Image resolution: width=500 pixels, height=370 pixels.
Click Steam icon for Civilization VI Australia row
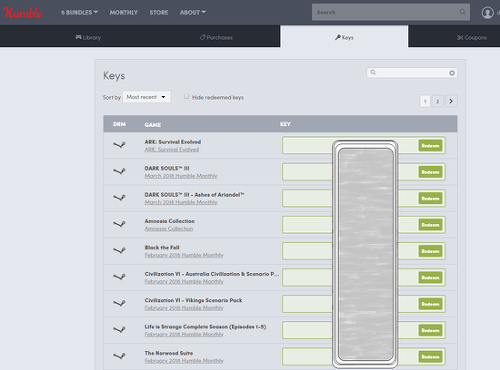119,277
